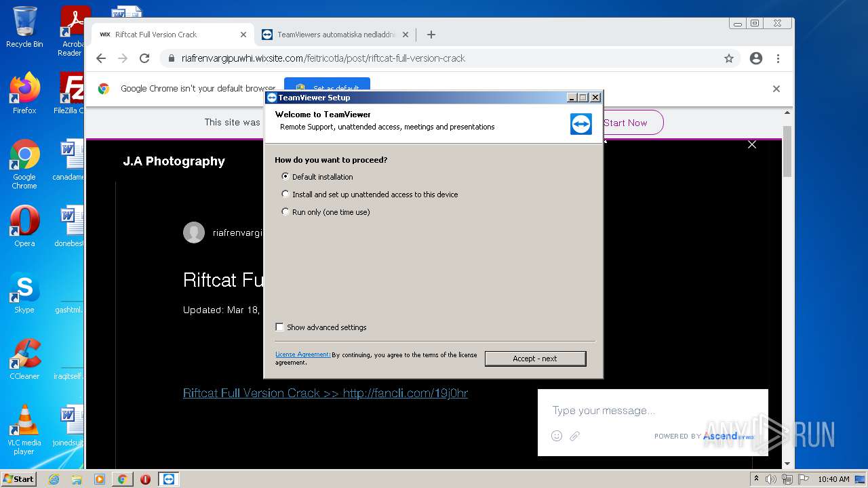Open Recycle Bin desktop icon

[24, 27]
